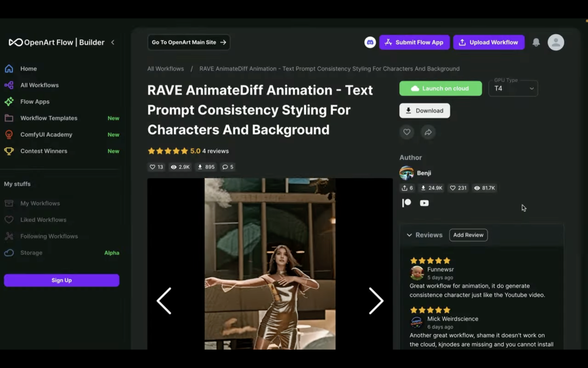588x368 pixels.
Task: Open All Workflows from the breadcrumb
Action: 166,69
